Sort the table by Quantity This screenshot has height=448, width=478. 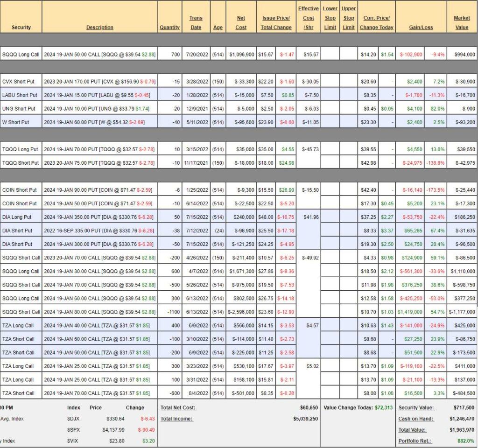169,27
